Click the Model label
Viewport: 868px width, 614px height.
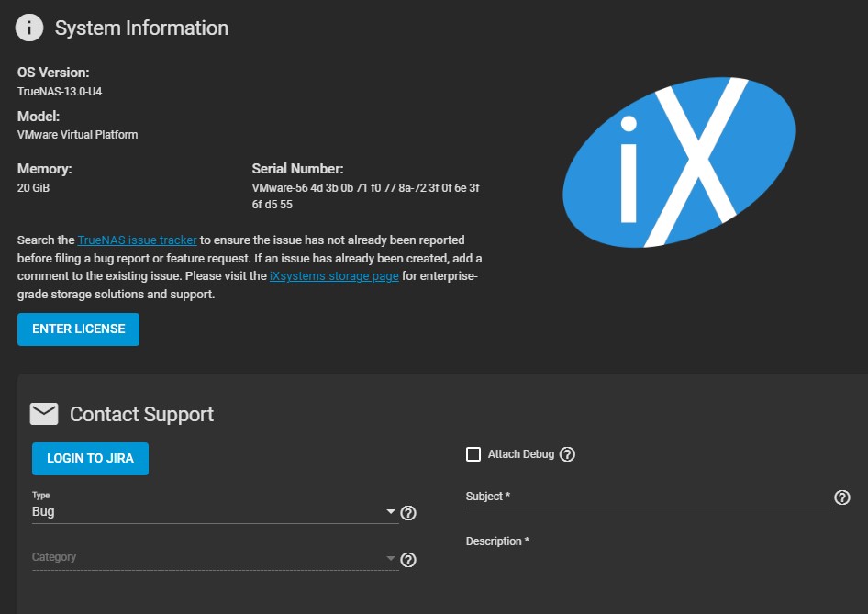[x=39, y=117]
